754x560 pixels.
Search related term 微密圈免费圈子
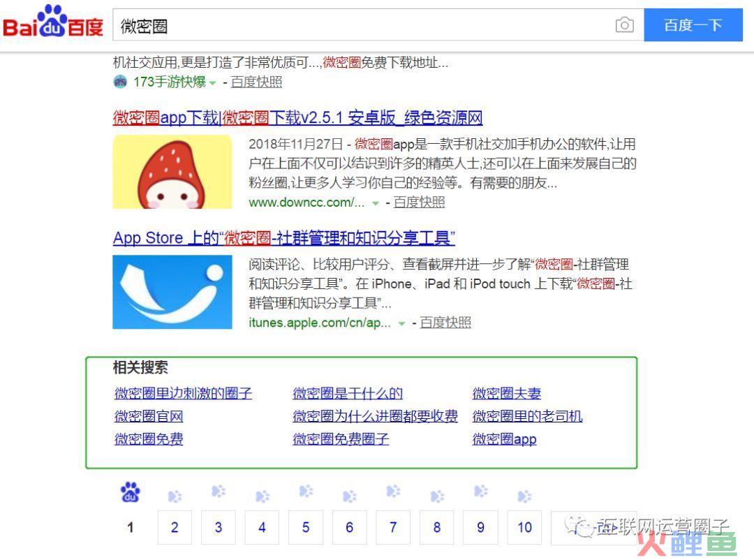click(x=341, y=439)
